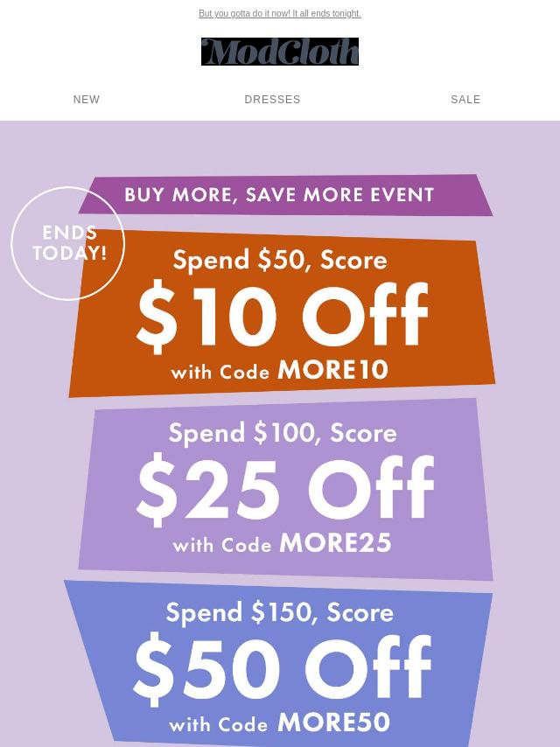Viewport: 560px width, 747px height.
Task: Click the MORE25 promo code text
Action: coord(335,542)
